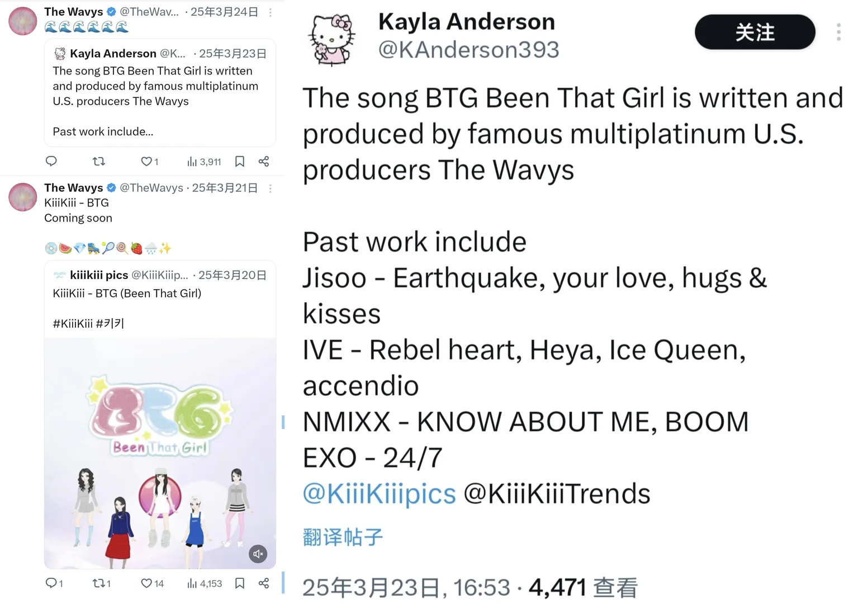Screen dimensions: 868x604
Task: Reply to the Wavys March 24 post
Action: point(51,162)
